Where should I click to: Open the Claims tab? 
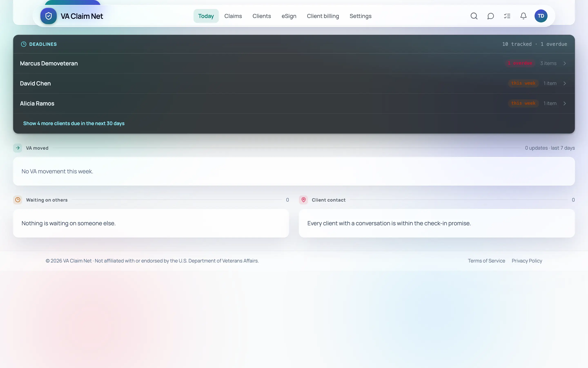coord(233,16)
